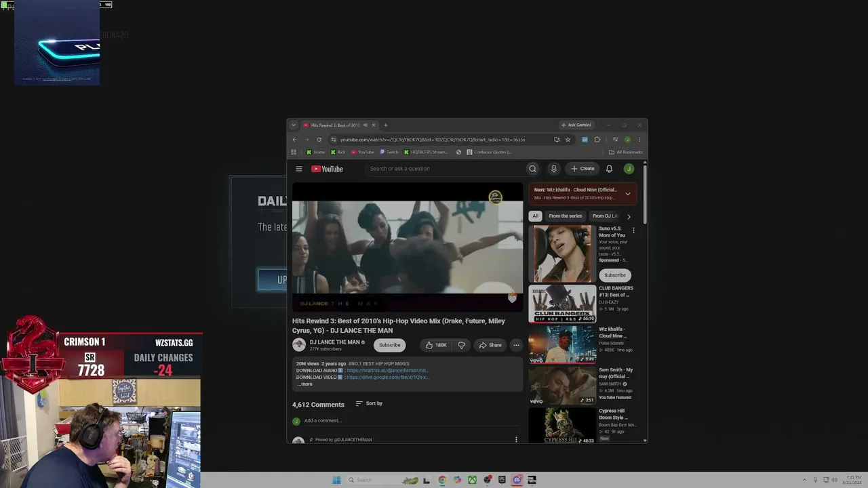This screenshot has width=868, height=488.
Task: Expand the Next: Wiz khalifa mix panel
Action: tap(627, 194)
